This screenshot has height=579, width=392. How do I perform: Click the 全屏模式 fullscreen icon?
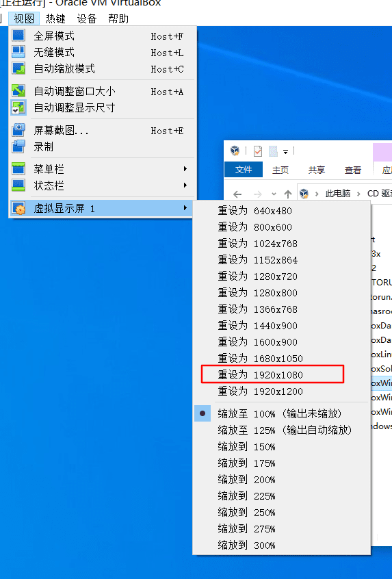[x=18, y=36]
